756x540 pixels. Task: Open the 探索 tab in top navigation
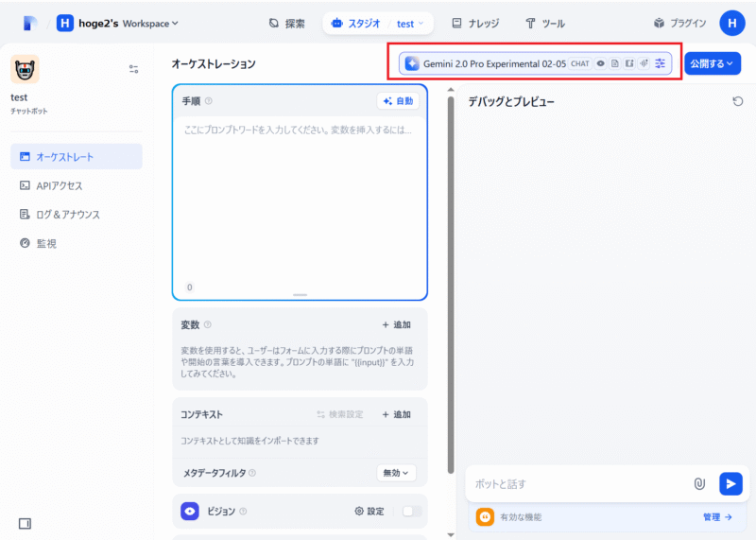[287, 23]
